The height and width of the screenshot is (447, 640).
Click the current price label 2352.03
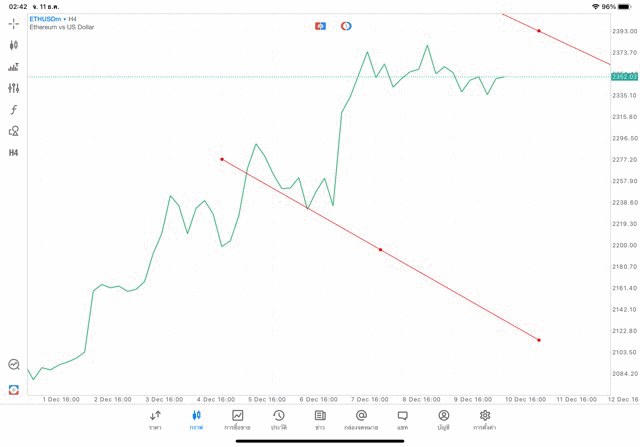tap(625, 76)
